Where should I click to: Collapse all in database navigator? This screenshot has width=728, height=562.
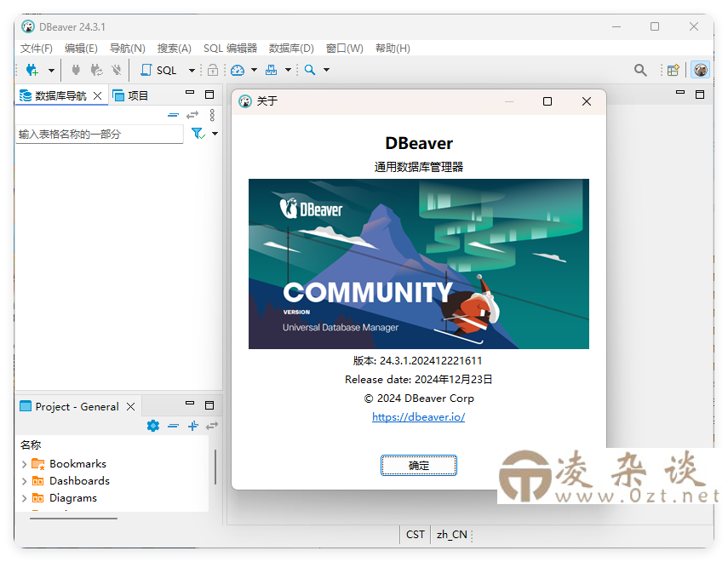click(x=173, y=115)
